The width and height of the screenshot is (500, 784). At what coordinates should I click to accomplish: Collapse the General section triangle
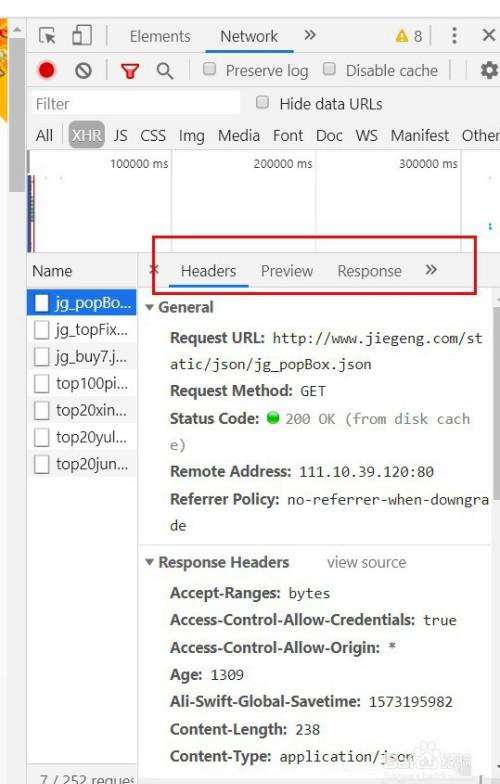[x=149, y=308]
